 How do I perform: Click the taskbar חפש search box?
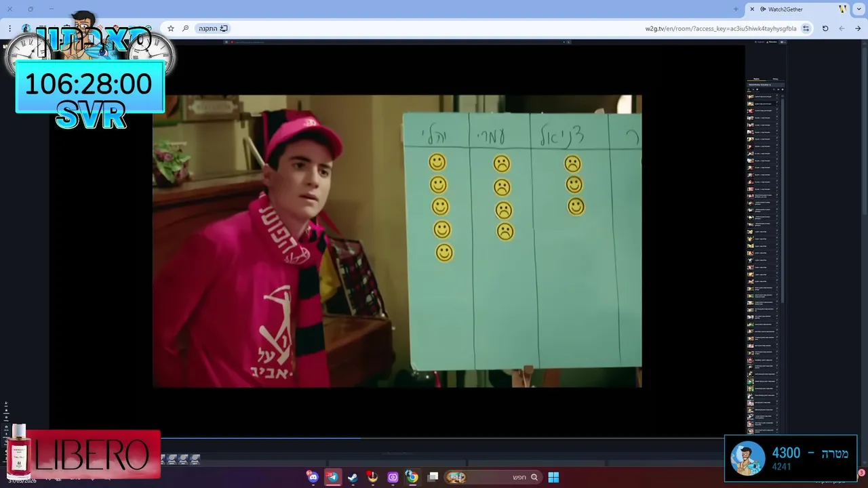(492, 477)
